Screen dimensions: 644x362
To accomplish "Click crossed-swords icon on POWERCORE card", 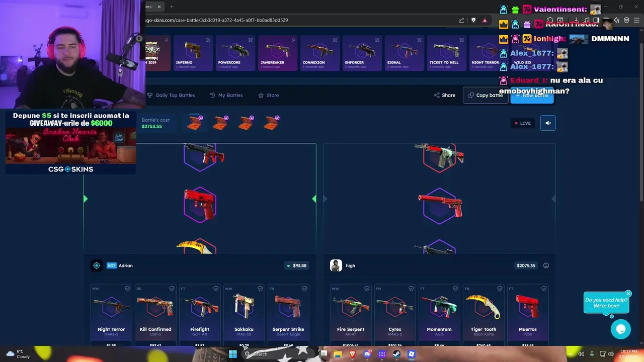I will [251, 40].
